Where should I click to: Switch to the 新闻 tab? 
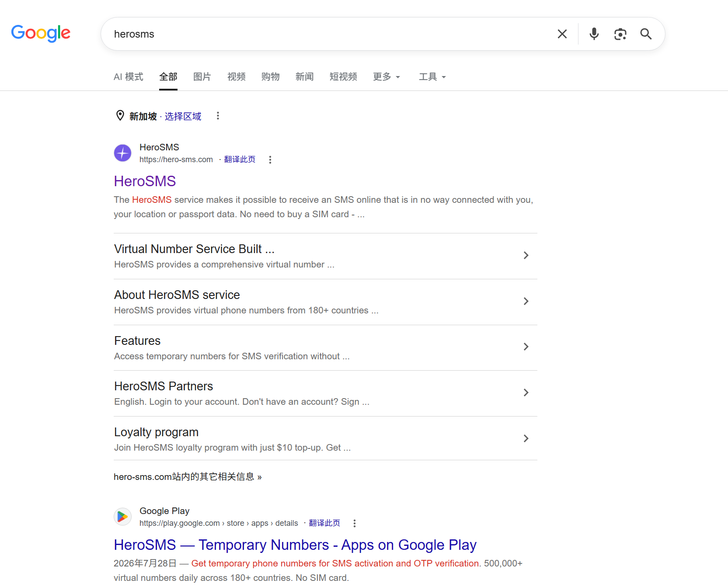305,77
